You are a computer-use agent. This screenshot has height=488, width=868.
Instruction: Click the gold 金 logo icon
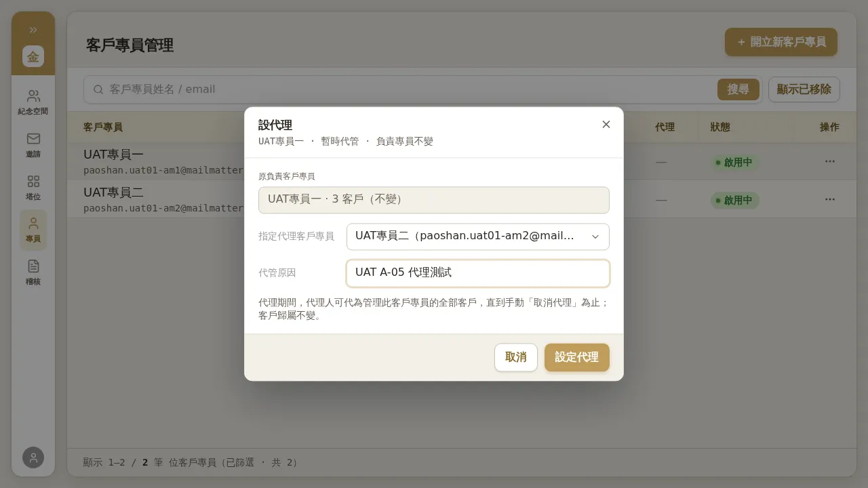click(x=33, y=56)
